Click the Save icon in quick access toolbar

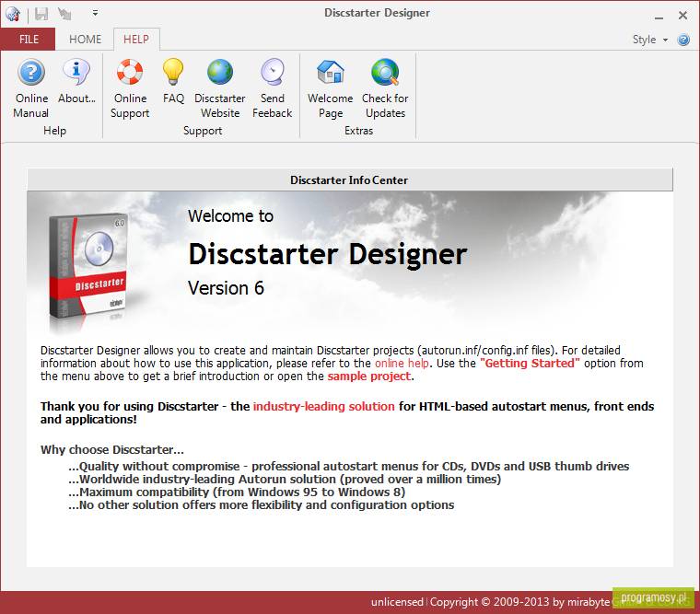pos(41,14)
